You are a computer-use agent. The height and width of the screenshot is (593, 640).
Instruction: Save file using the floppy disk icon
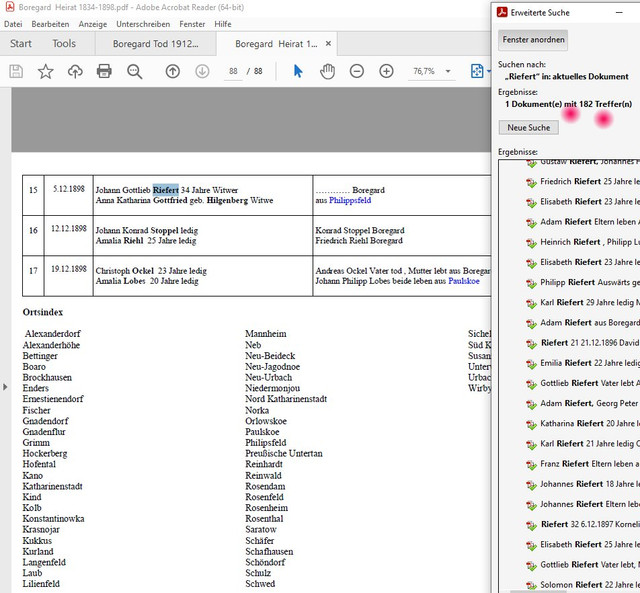[x=16, y=71]
